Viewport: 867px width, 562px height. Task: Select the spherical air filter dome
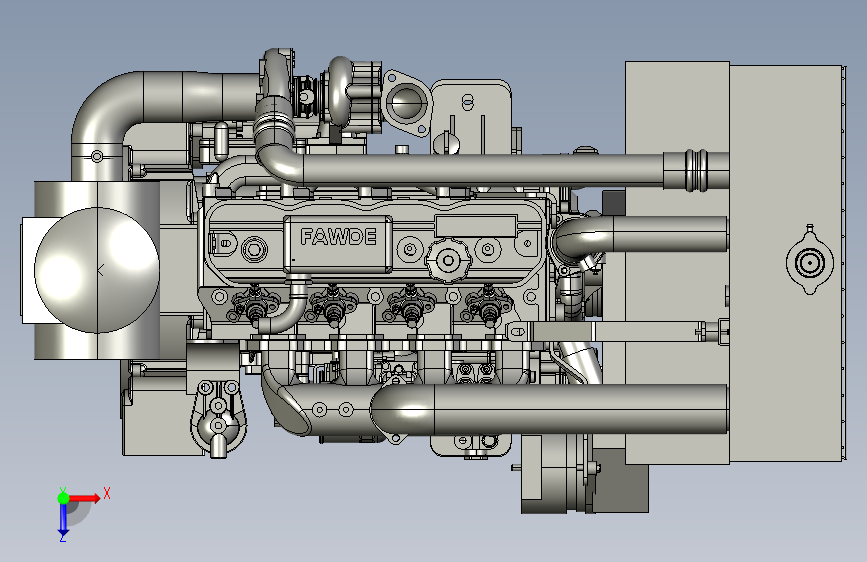pyautogui.click(x=97, y=270)
